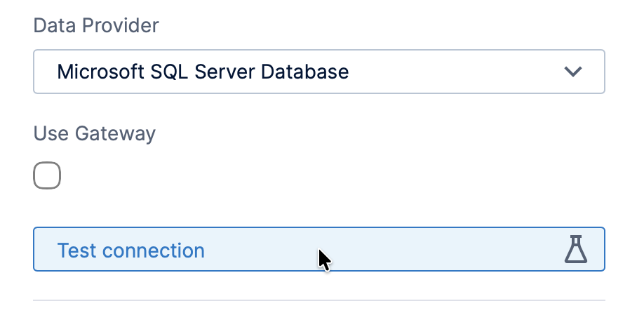Viewport: 644px width, 334px height.
Task: Select the Microsoft SQL Server Database combo box
Action: [x=319, y=72]
